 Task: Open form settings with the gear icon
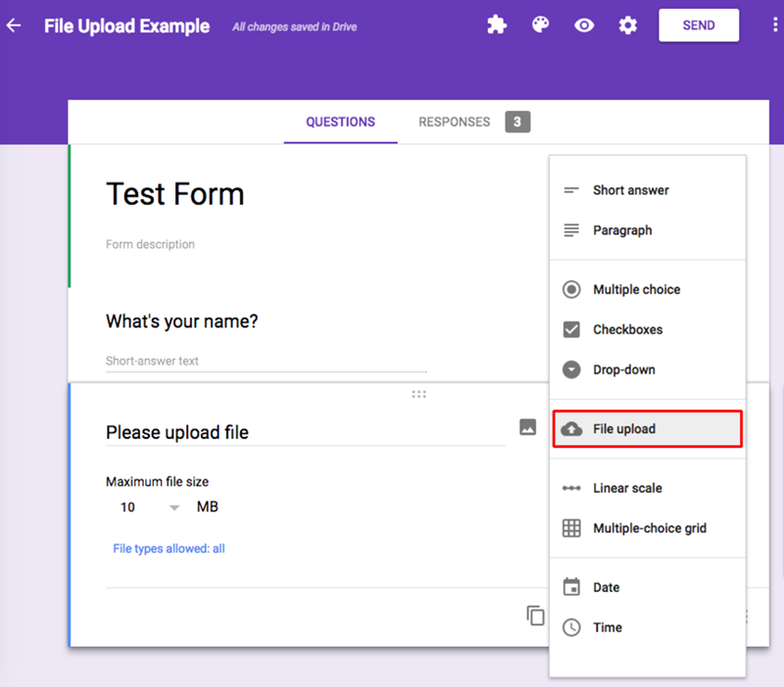pos(627,25)
